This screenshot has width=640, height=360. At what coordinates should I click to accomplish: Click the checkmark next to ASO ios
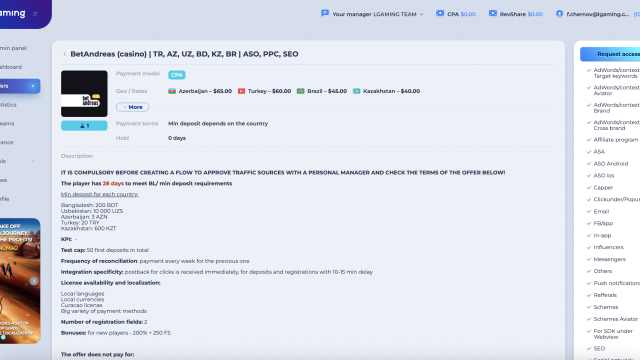589,176
